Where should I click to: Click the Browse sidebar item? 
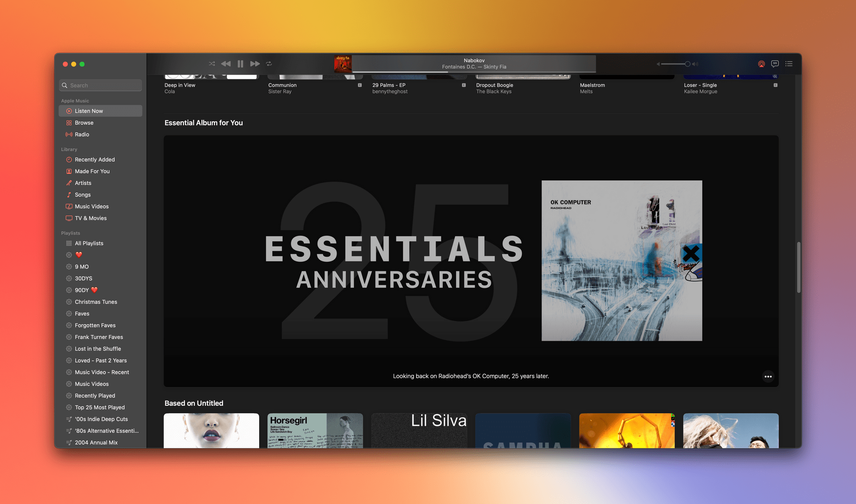84,123
